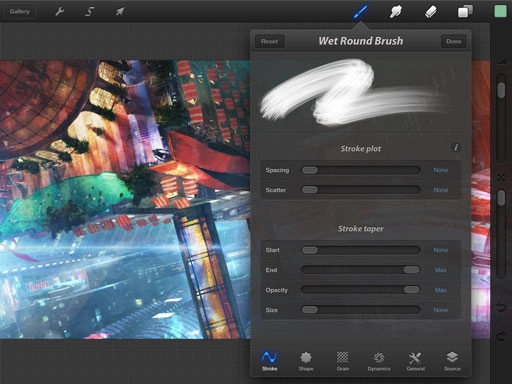
Task: Select the arrow Transform tool
Action: [119, 12]
